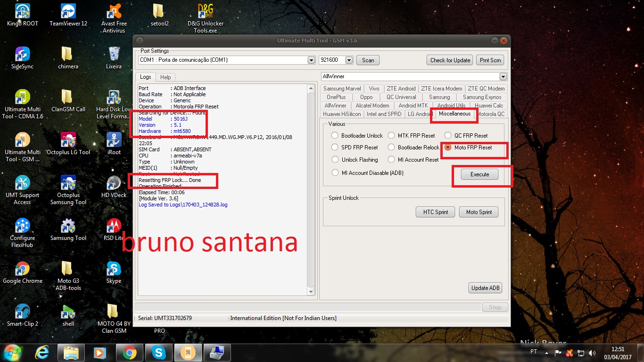This screenshot has height=362, width=644.
Task: Open the Kingo ROOT desktop shortcut
Action: point(23,15)
